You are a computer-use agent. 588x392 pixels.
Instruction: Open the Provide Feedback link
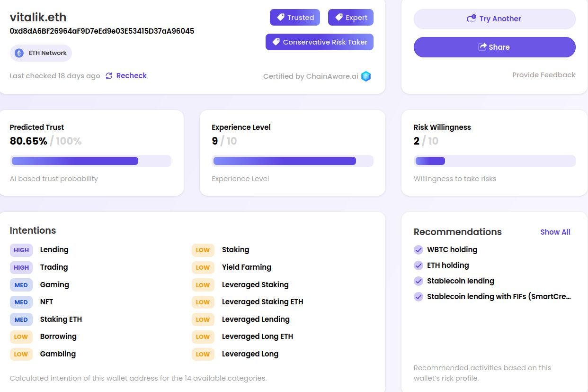tap(543, 75)
